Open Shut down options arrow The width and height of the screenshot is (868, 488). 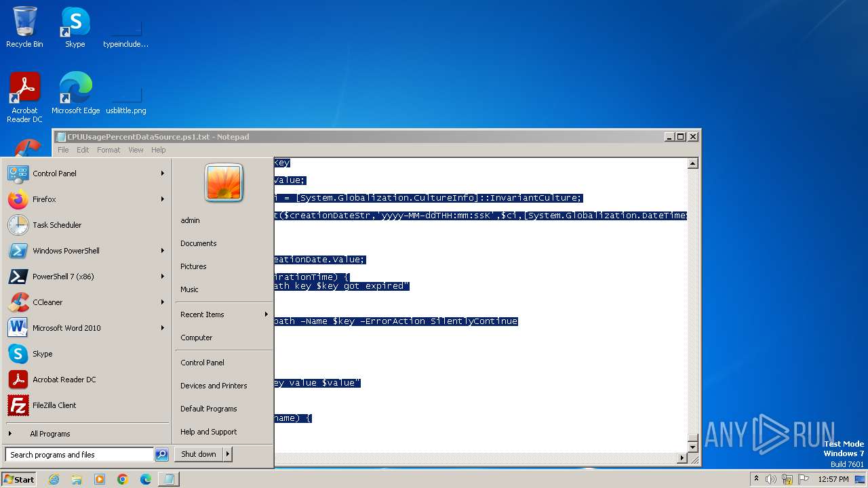coord(228,454)
